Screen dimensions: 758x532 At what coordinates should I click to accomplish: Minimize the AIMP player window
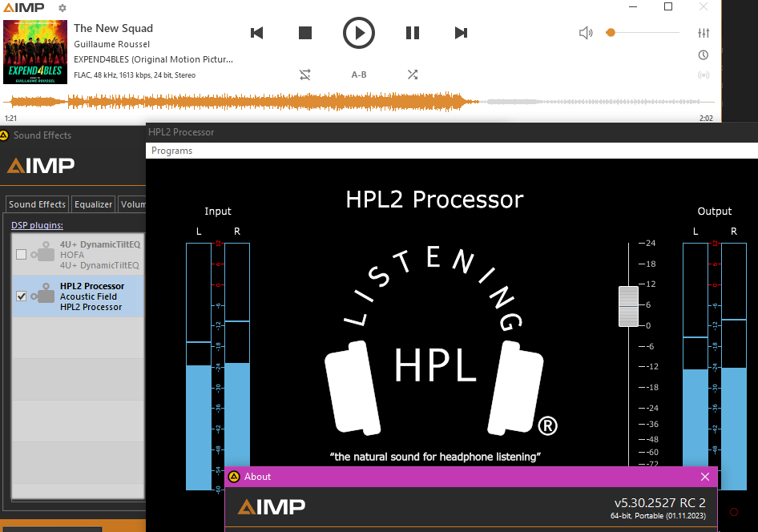tap(633, 6)
